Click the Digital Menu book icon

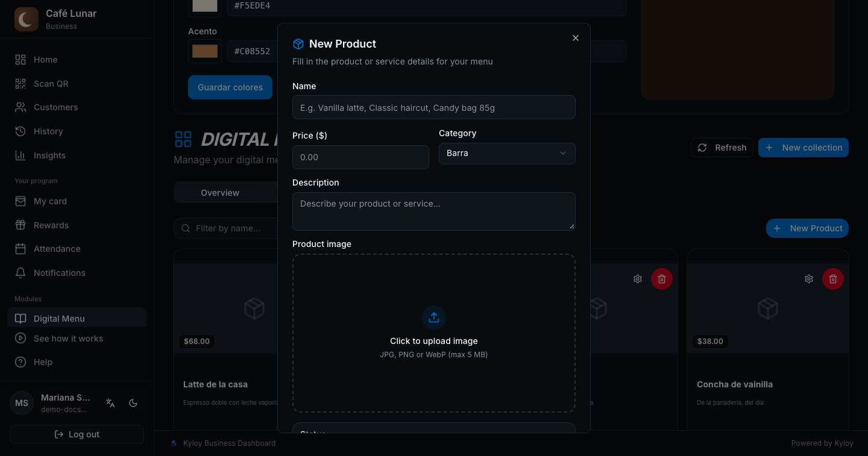20,319
